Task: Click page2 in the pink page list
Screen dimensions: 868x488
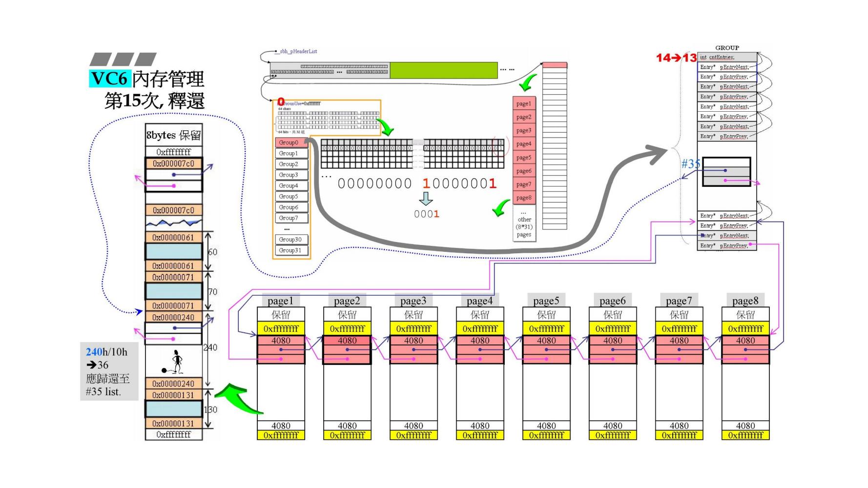Action: click(x=524, y=117)
